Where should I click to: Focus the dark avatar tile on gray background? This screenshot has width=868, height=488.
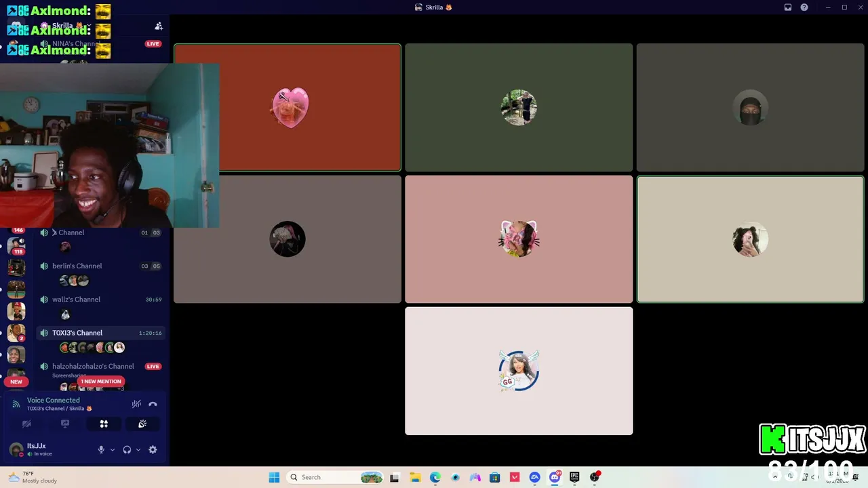(x=288, y=239)
